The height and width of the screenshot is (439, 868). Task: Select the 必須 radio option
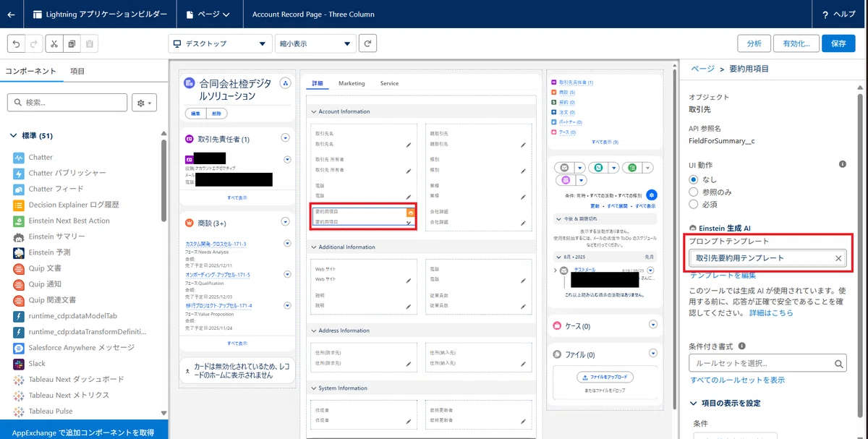[694, 205]
